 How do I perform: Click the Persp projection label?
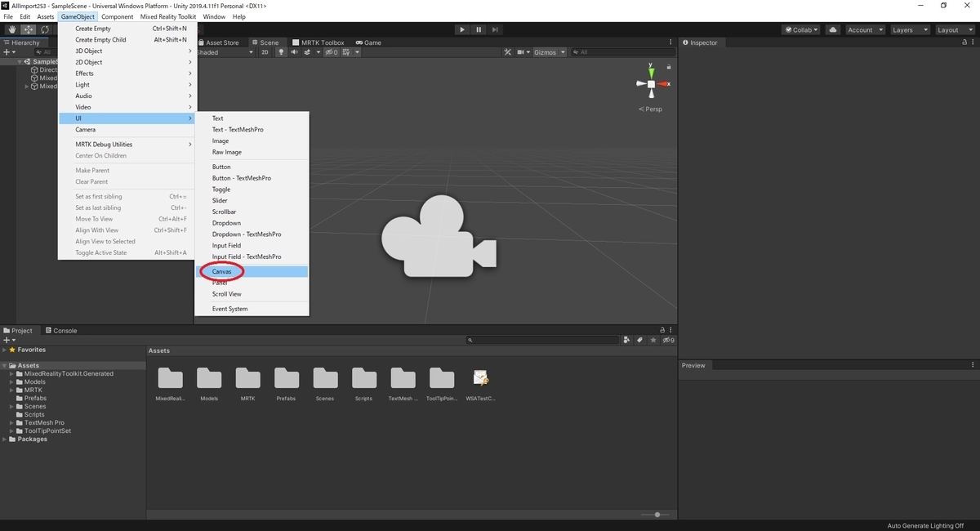click(651, 109)
